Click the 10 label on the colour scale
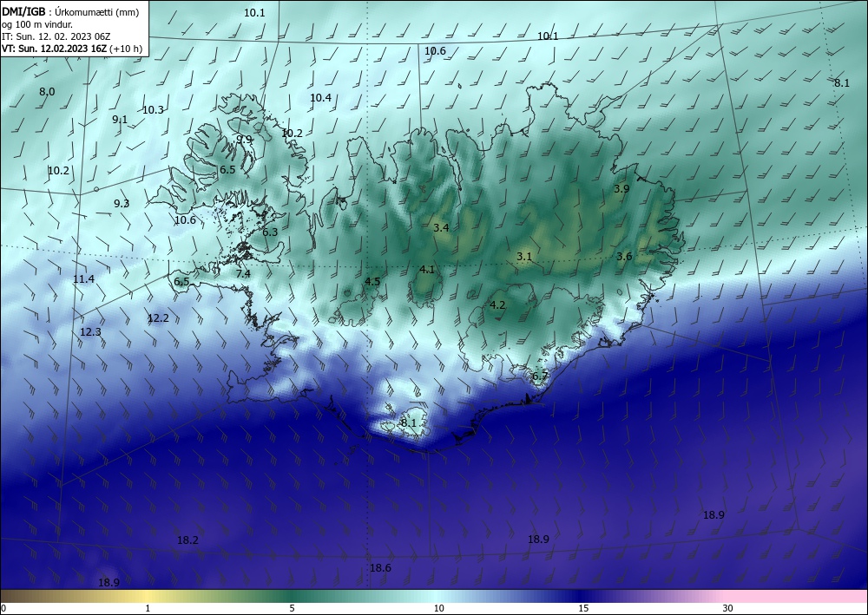 click(439, 609)
